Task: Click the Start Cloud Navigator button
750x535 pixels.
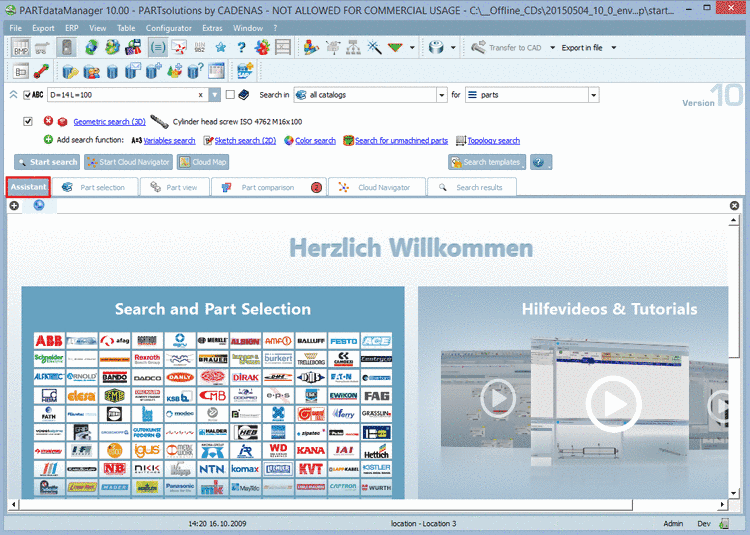Action: [128, 162]
